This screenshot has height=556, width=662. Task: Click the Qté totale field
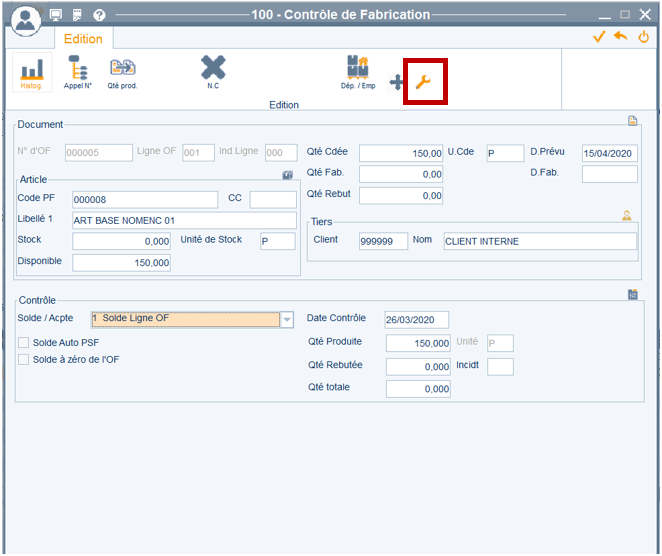[x=418, y=389]
